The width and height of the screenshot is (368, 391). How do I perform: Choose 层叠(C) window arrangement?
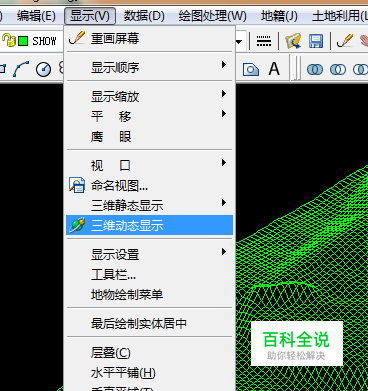tap(149, 352)
